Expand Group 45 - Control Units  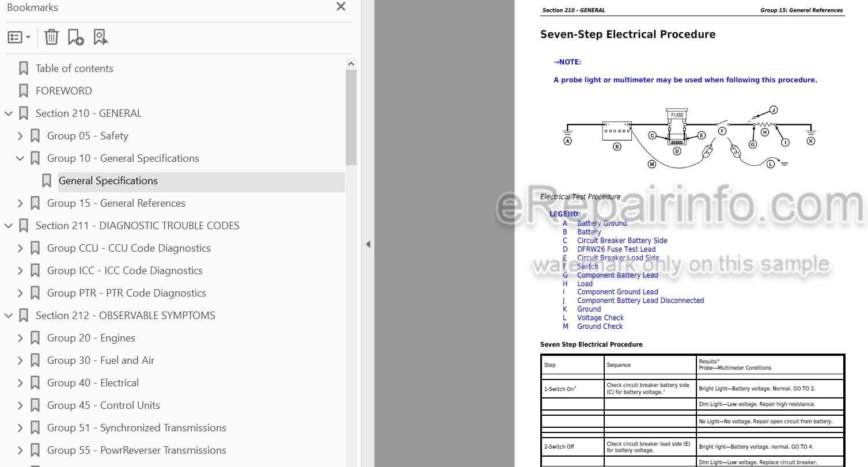(x=20, y=405)
